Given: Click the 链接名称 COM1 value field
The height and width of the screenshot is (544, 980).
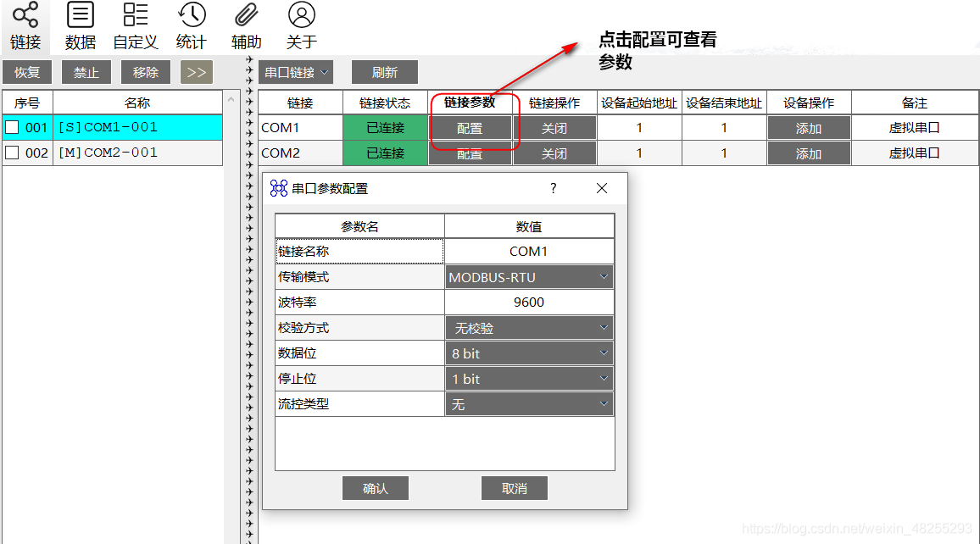Looking at the screenshot, I should pyautogui.click(x=529, y=251).
